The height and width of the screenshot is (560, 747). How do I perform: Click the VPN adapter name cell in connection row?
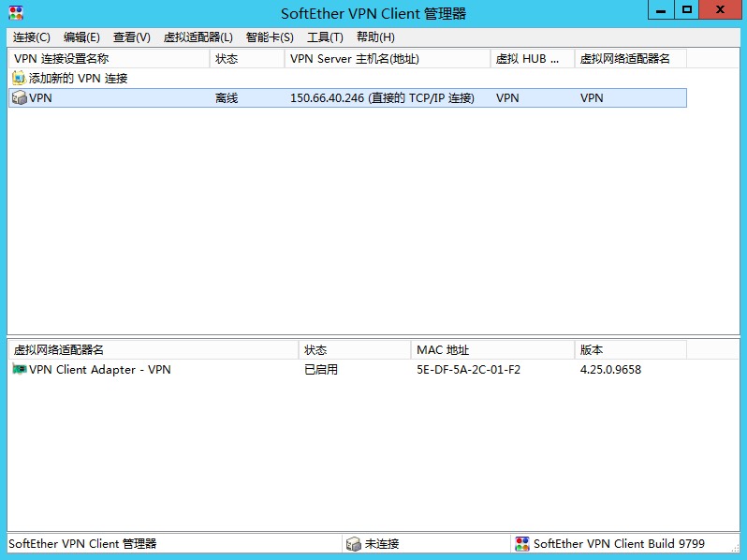click(x=592, y=97)
